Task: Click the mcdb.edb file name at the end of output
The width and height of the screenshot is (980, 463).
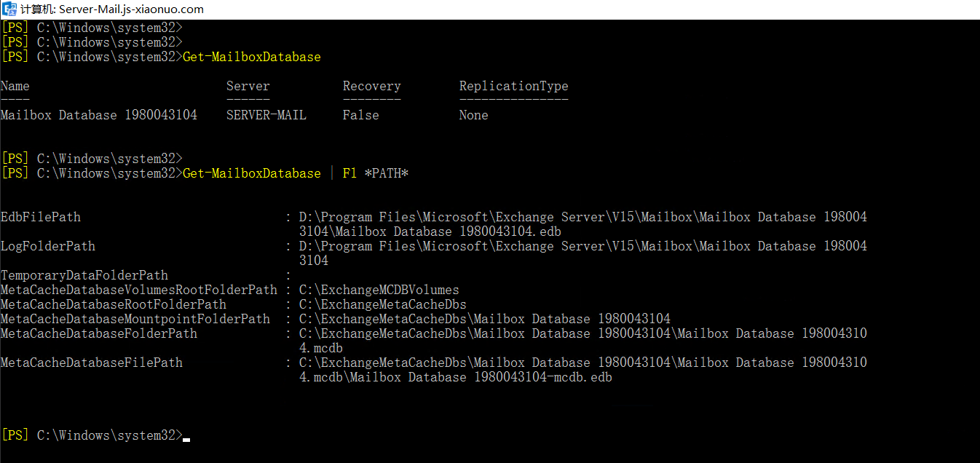Action: 583,377
